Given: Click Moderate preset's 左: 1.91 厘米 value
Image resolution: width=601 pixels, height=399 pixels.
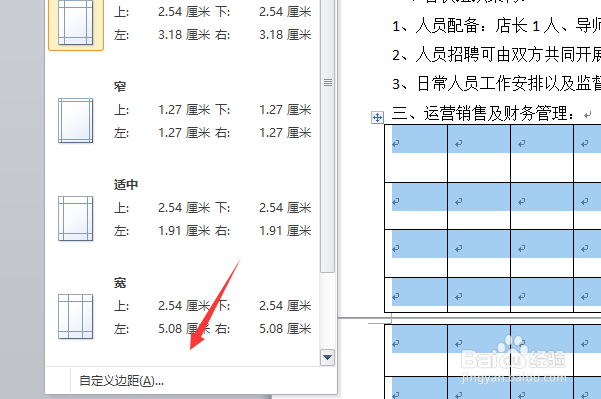Looking at the screenshot, I should pyautogui.click(x=184, y=231).
